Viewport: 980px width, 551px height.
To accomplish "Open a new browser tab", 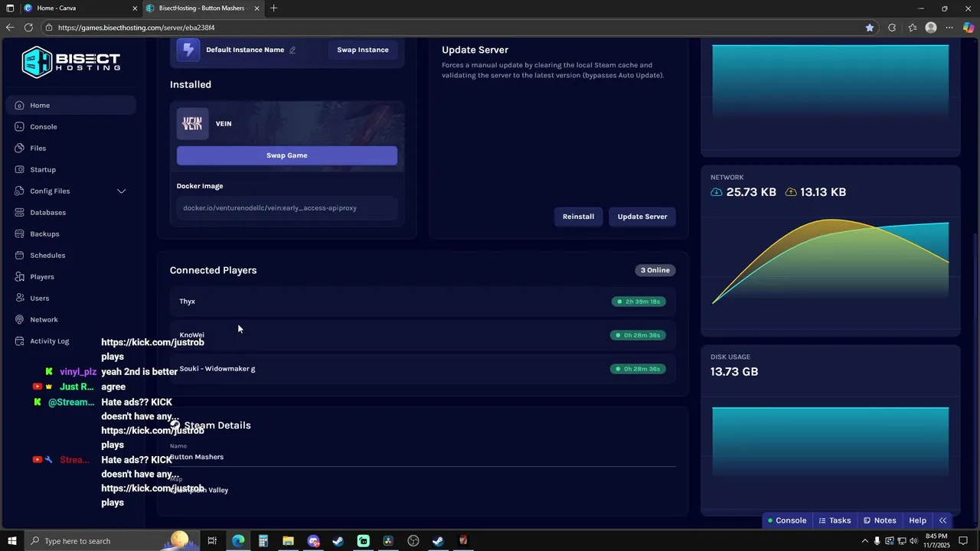I will pos(273,8).
